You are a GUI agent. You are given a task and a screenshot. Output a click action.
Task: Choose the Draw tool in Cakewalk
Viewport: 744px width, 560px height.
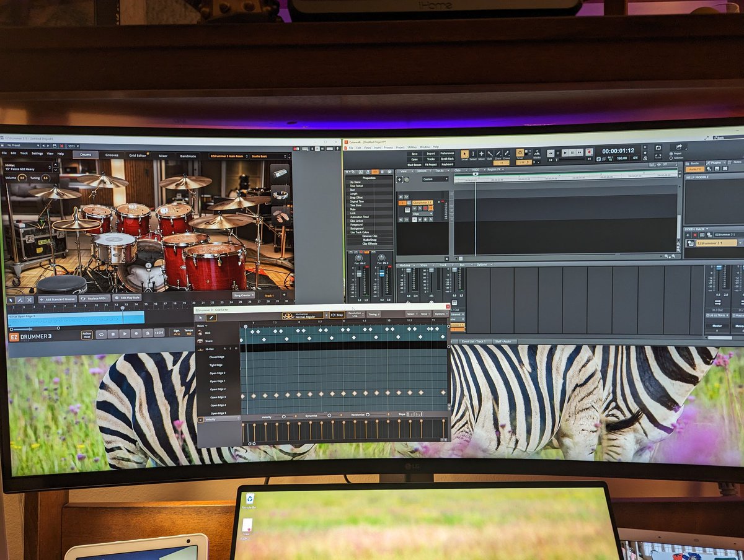point(498,154)
